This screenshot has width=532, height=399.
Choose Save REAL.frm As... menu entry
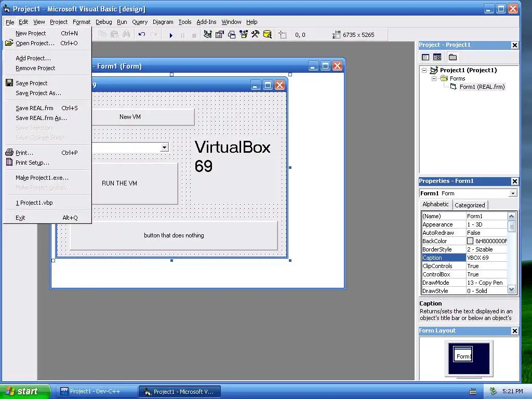[x=47, y=118]
